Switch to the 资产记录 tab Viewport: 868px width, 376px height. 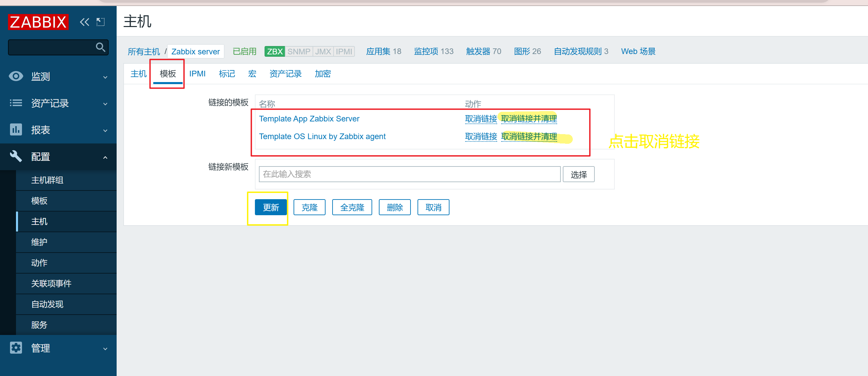tap(286, 74)
